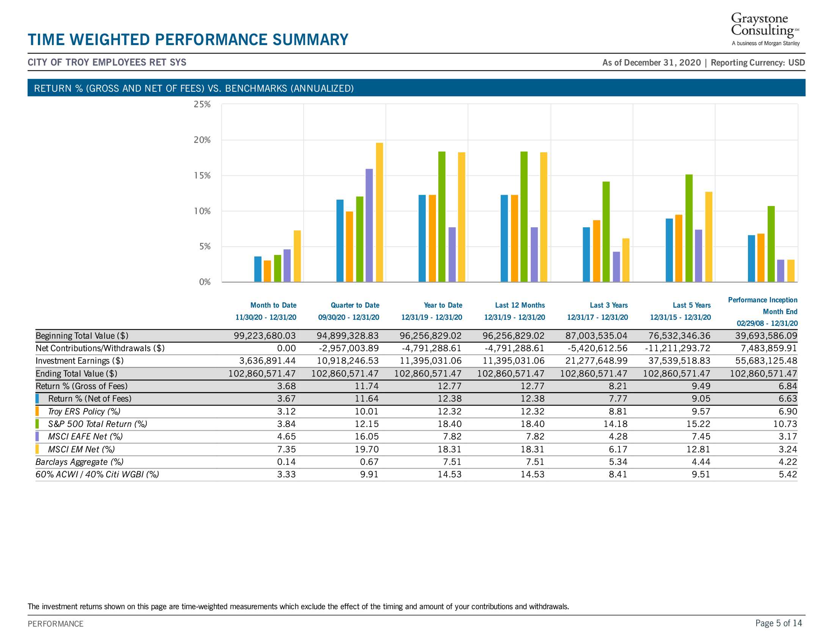Click the orange Troy ERS Policy legend swatch
834x644 pixels.
tap(37, 411)
